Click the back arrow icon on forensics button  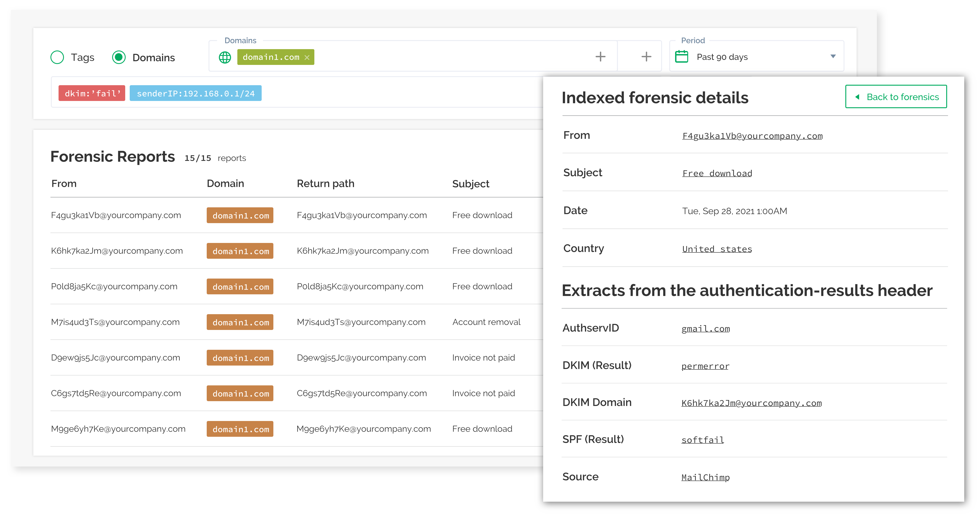coord(857,97)
